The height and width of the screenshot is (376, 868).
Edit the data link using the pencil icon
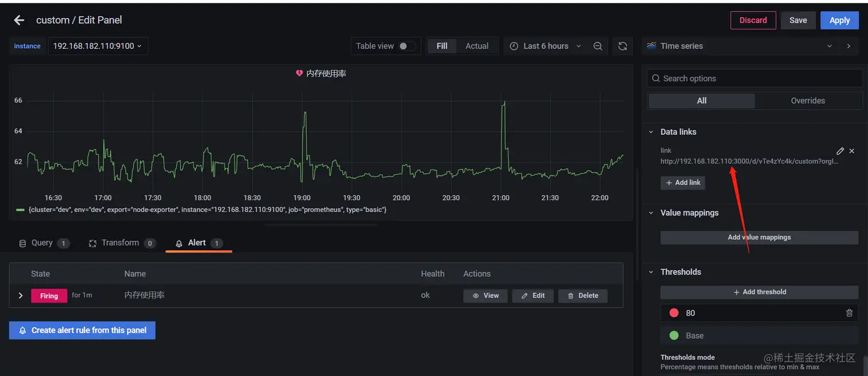840,151
